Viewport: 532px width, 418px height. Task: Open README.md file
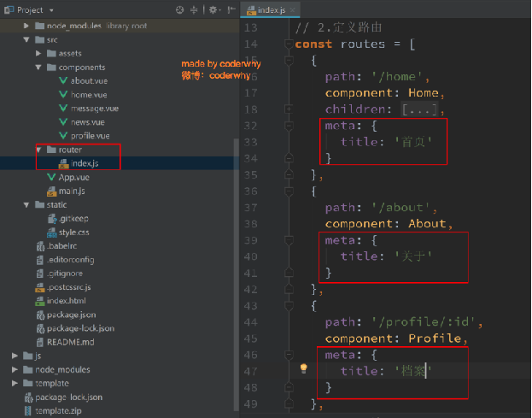click(71, 342)
